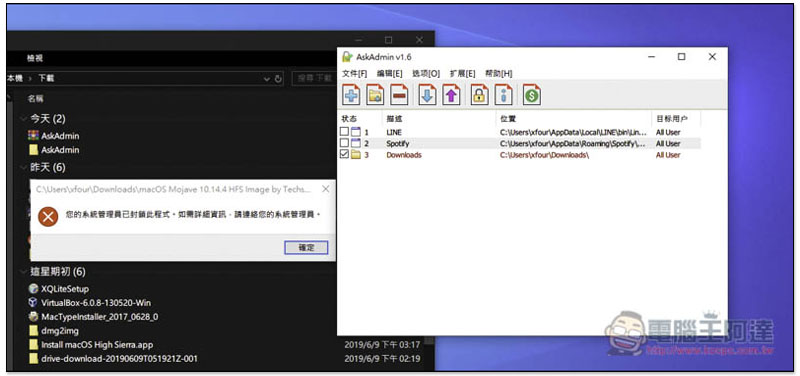Uncheck the Downloads block checkbox
800x376 pixels.
click(x=345, y=155)
